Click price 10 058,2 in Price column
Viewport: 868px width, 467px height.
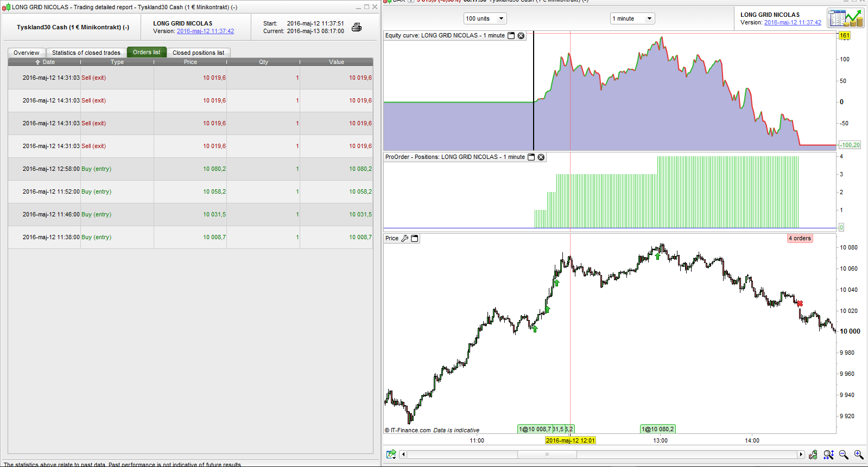pos(214,192)
